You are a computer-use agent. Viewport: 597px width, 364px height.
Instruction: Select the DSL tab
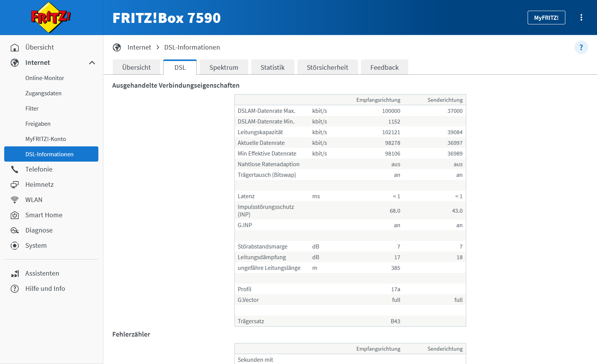click(180, 67)
